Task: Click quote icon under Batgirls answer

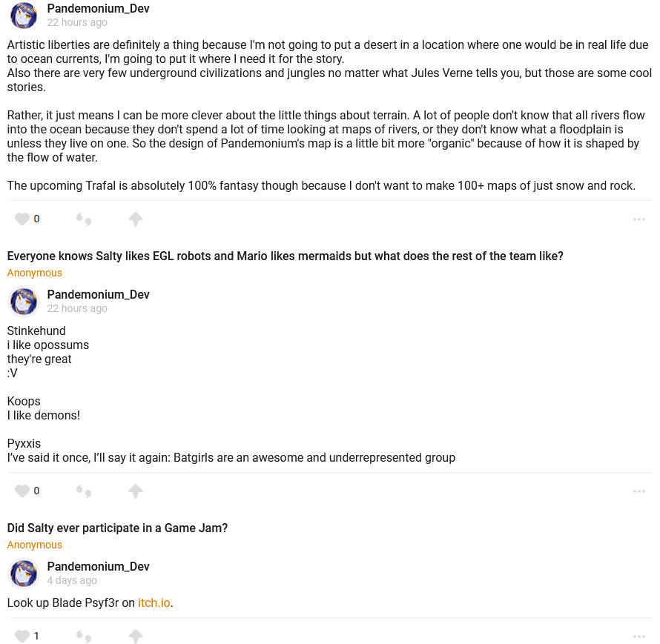Action: [84, 491]
